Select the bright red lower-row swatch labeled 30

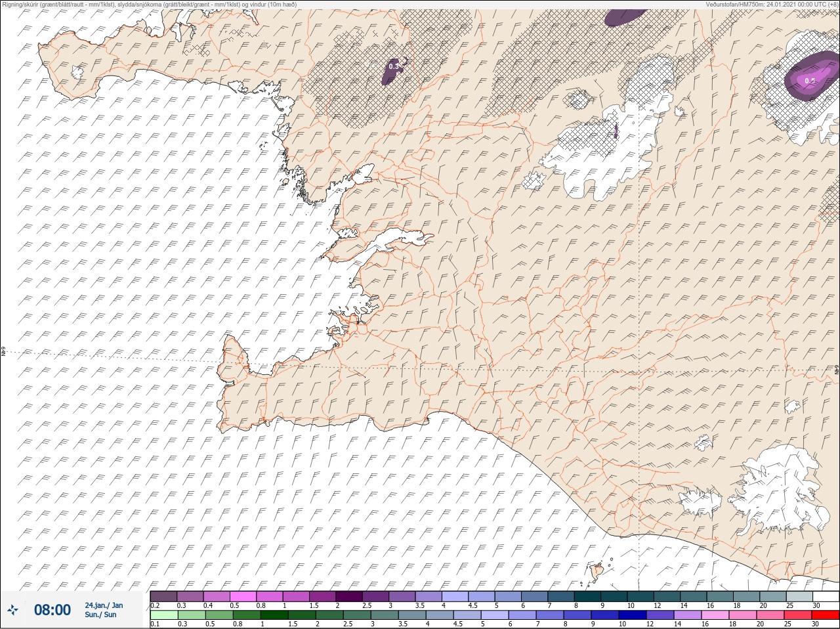click(x=825, y=615)
